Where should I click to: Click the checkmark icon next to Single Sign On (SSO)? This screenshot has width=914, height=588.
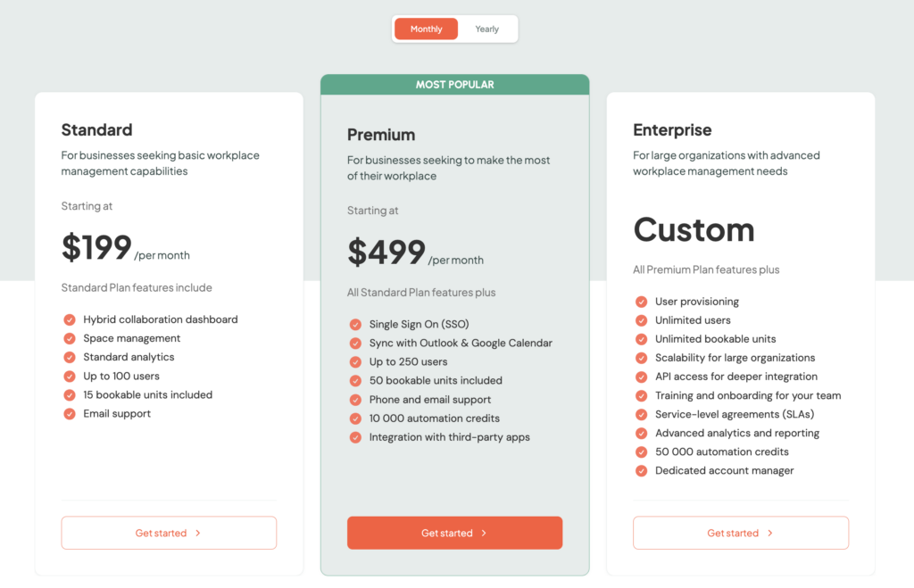[355, 324]
